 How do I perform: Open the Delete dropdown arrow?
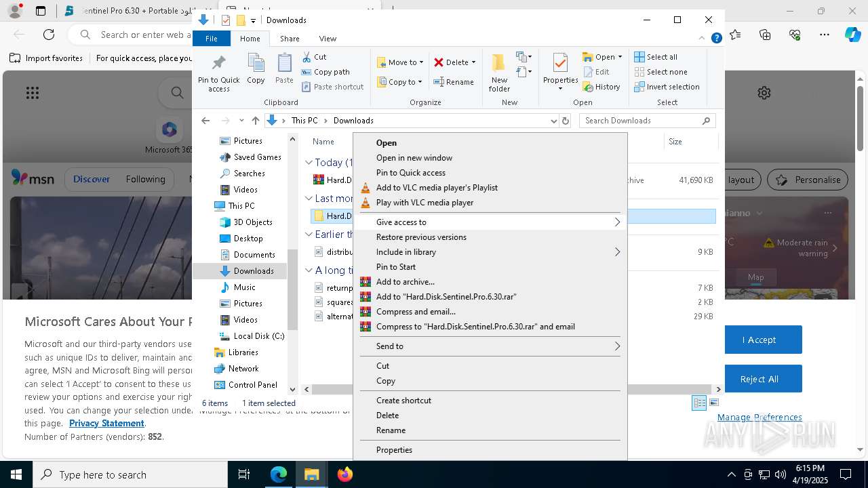click(x=473, y=62)
